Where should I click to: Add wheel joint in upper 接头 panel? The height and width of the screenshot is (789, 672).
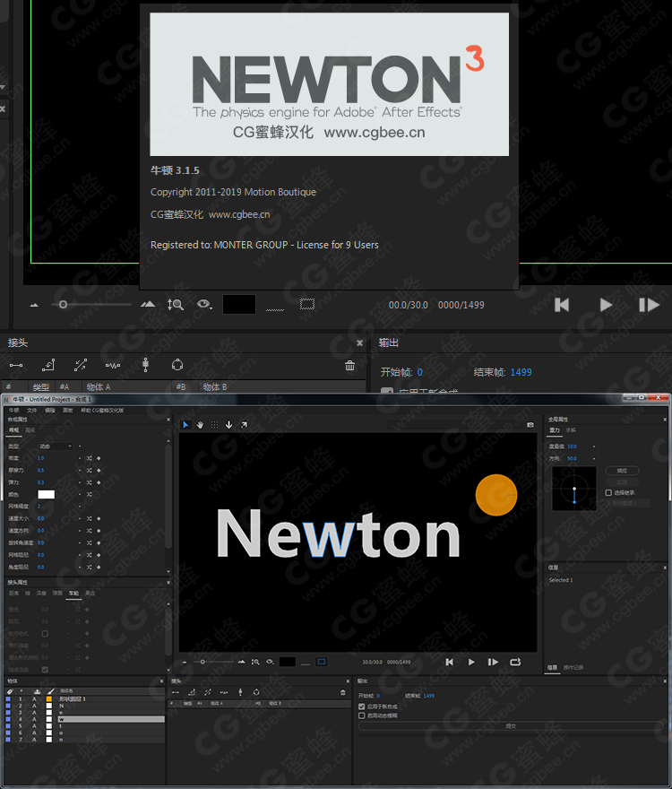coord(145,365)
